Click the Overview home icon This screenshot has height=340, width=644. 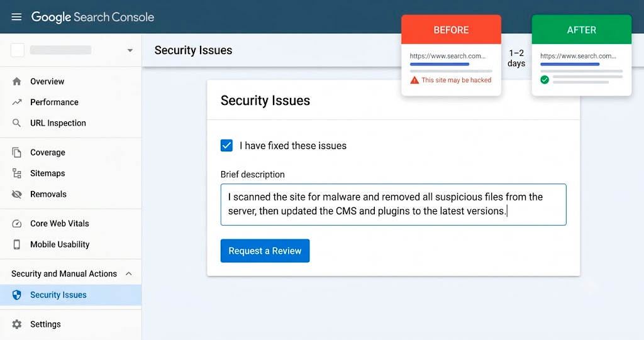point(17,81)
